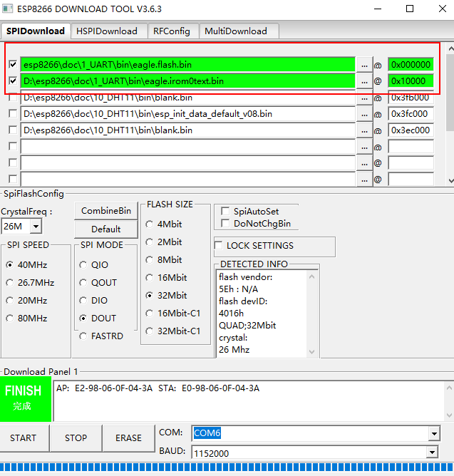Click the CombineBin button
The image size is (454, 476).
tap(106, 211)
